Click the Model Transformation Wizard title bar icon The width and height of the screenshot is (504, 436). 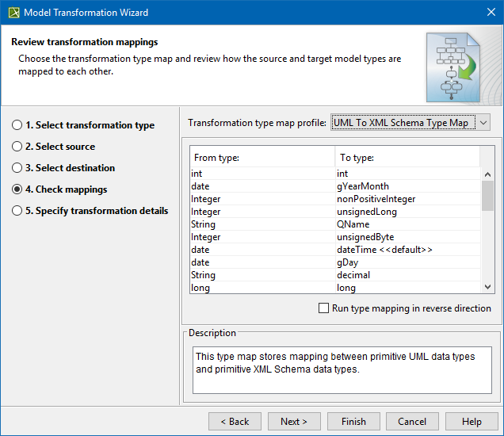pyautogui.click(x=13, y=13)
